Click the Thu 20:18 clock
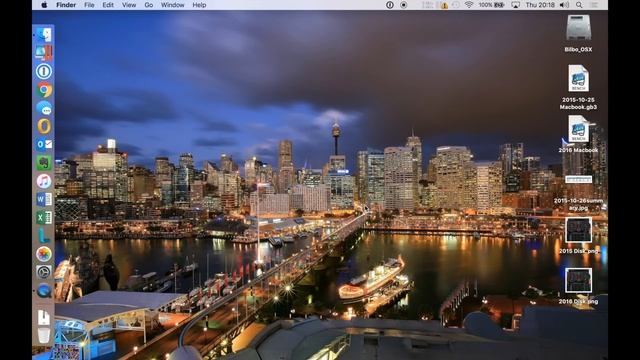The image size is (640, 360). coord(540,5)
